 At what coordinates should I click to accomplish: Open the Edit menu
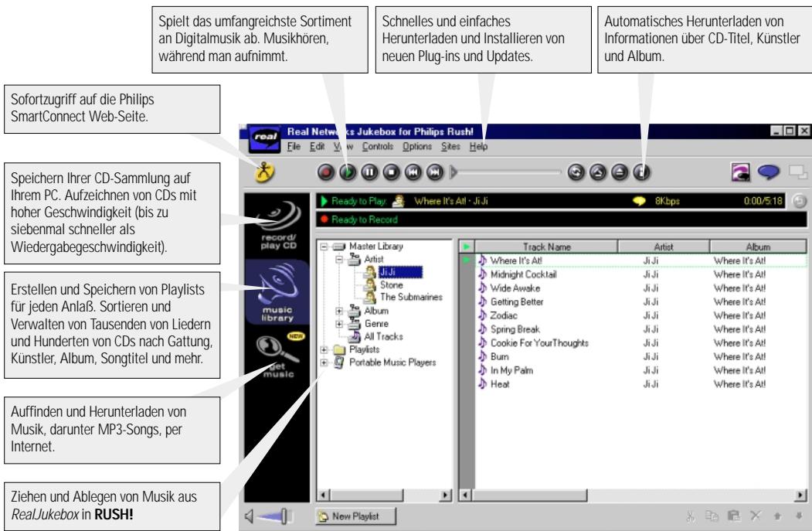[317, 147]
